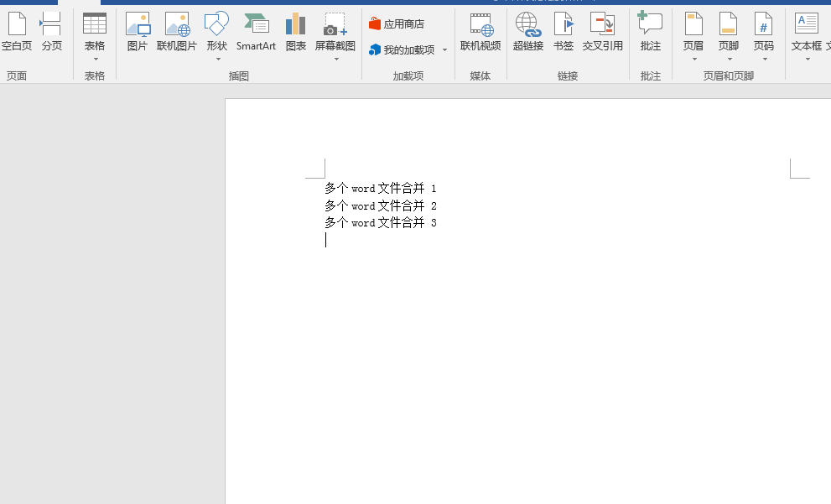Expand the text box (文本框) dropdown arrow
This screenshot has height=504, width=831.
tap(808, 60)
